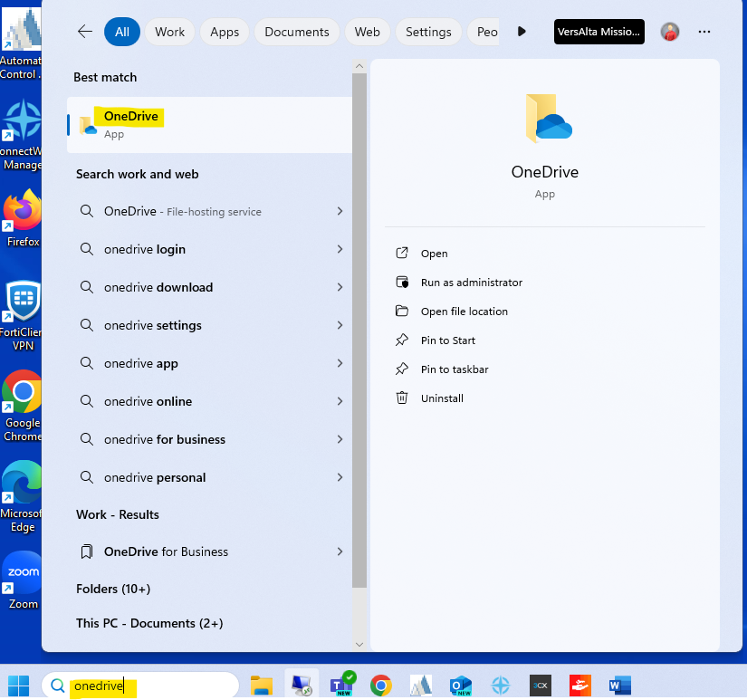Screen dimensions: 747x700
Task: Expand OneDrive File-hosting service suggestion chevron
Action: click(340, 211)
